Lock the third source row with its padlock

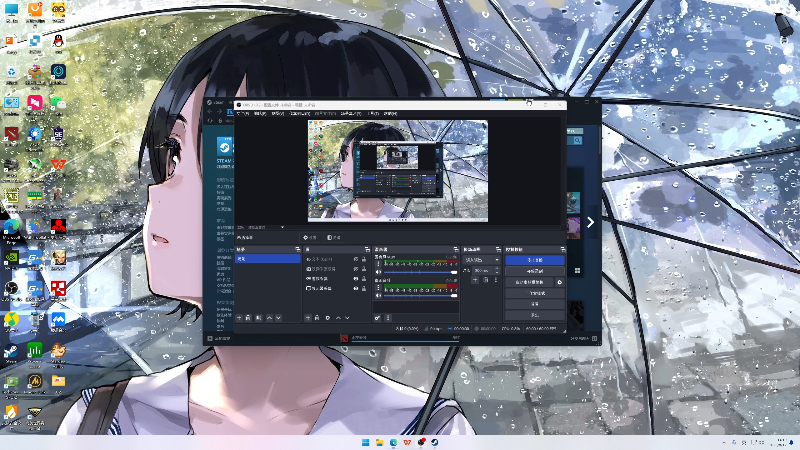coord(364,279)
